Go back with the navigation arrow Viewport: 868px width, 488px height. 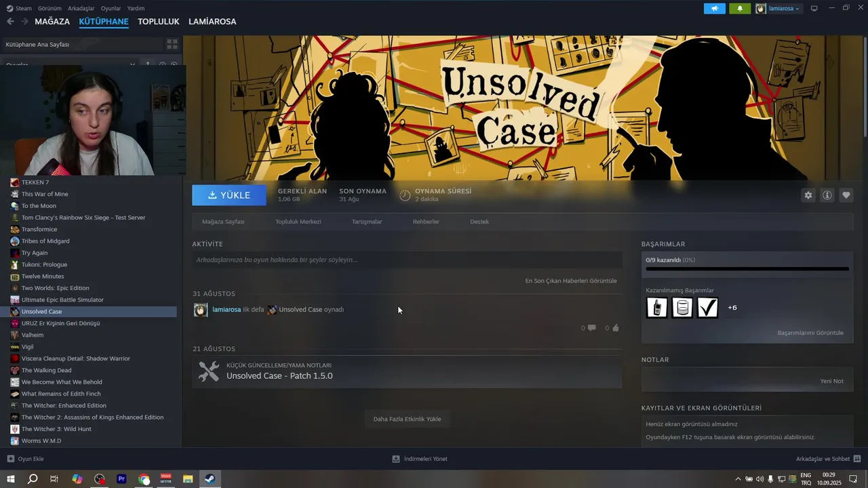tap(10, 22)
